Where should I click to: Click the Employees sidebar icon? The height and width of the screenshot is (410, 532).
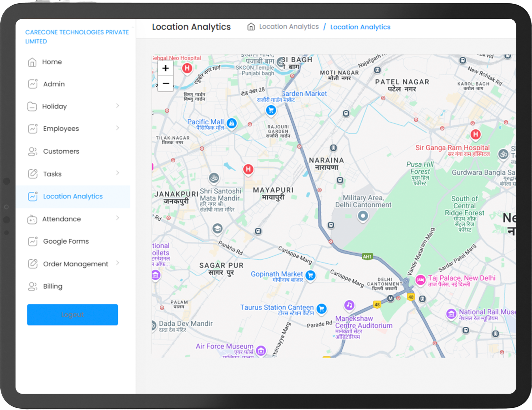coord(33,129)
